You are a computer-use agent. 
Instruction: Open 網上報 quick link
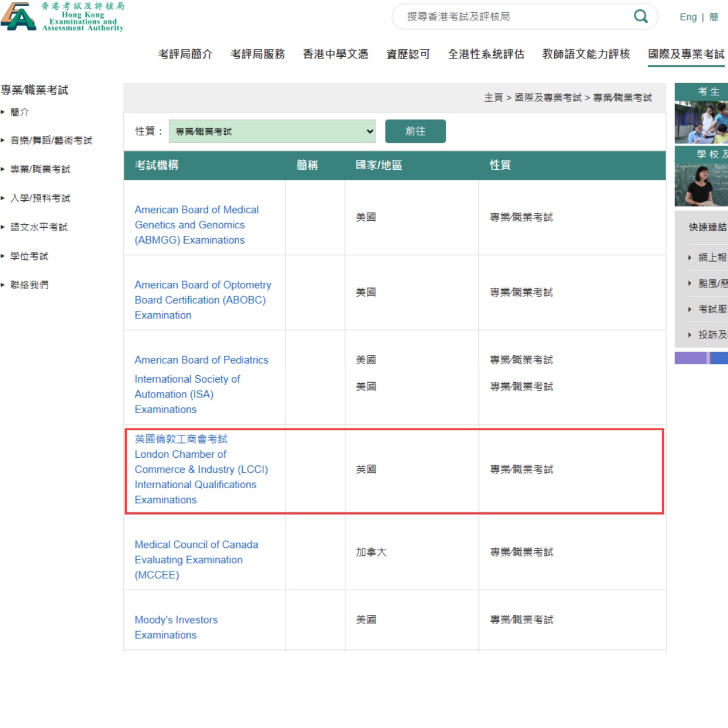point(713,258)
